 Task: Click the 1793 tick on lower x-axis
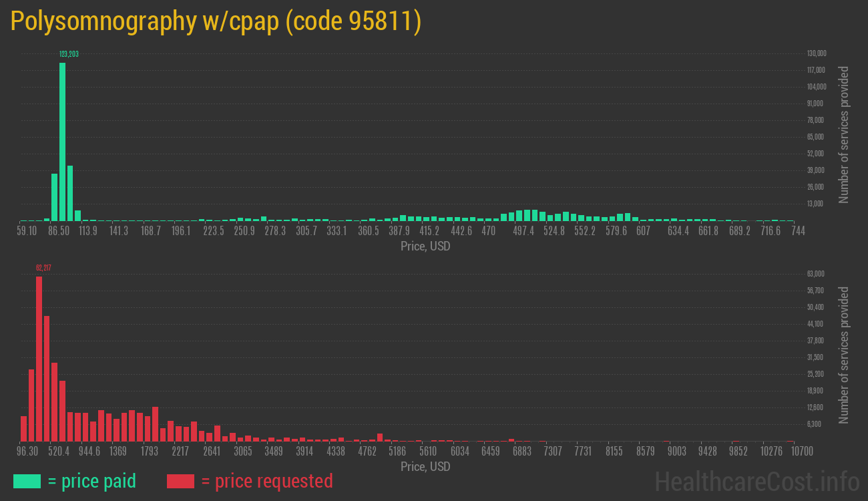[149, 452]
